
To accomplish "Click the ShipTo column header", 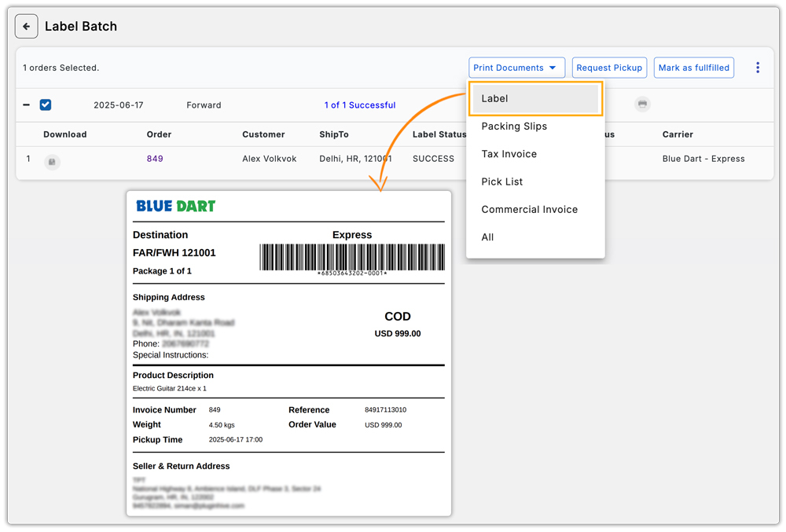I will tap(334, 134).
